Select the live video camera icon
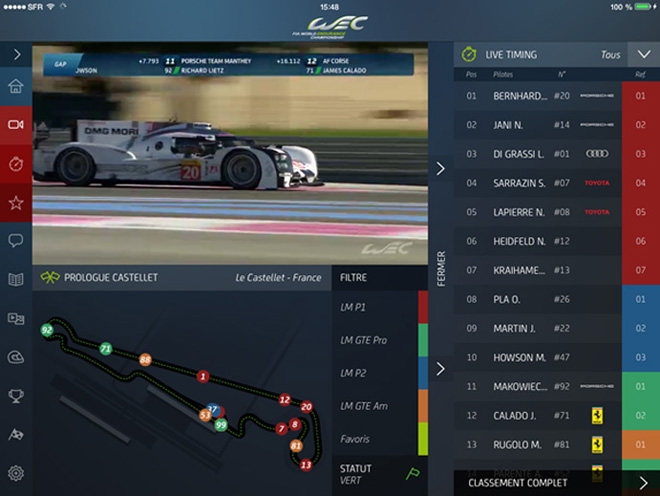Viewport: 660px width, 496px height. coord(16,124)
